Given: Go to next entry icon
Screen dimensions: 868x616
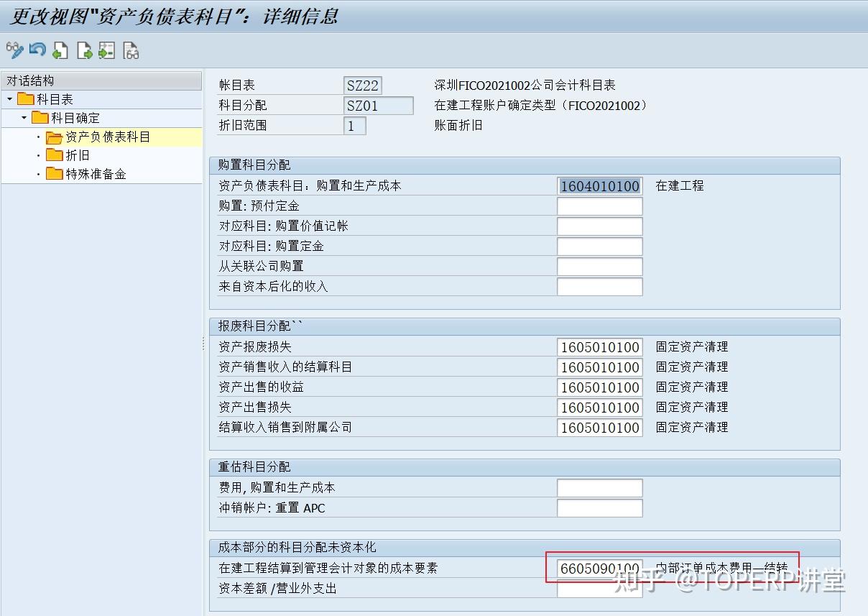Looking at the screenshot, I should 83,50.
